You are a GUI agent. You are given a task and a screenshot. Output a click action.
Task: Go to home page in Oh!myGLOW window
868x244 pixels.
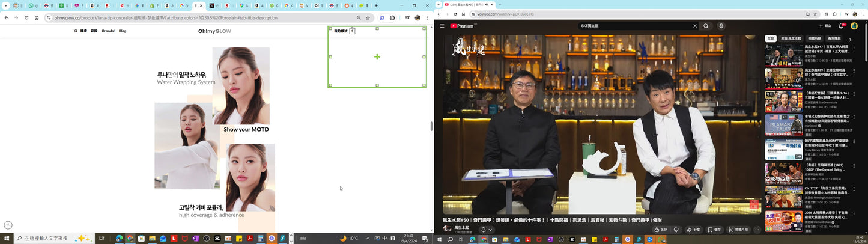pos(37,18)
